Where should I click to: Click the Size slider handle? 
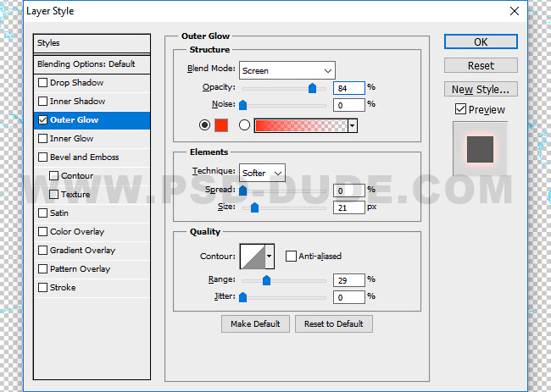point(255,207)
